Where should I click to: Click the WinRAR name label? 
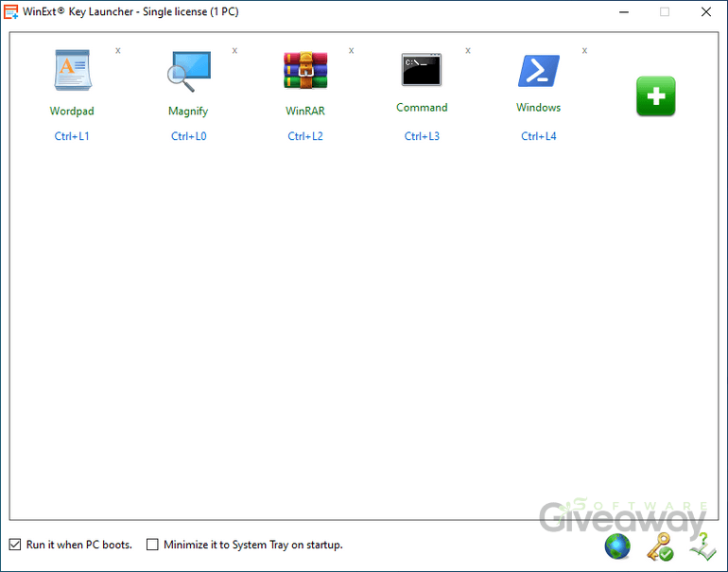305,111
